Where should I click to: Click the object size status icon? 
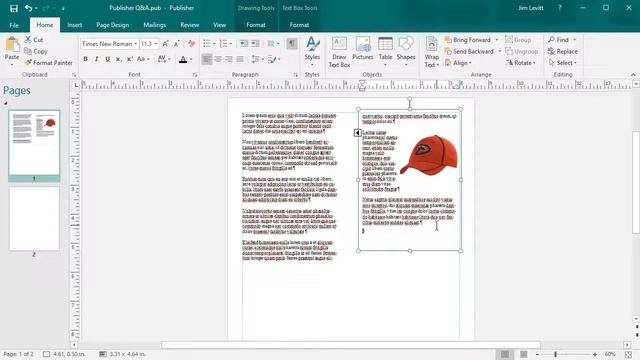coord(103,354)
